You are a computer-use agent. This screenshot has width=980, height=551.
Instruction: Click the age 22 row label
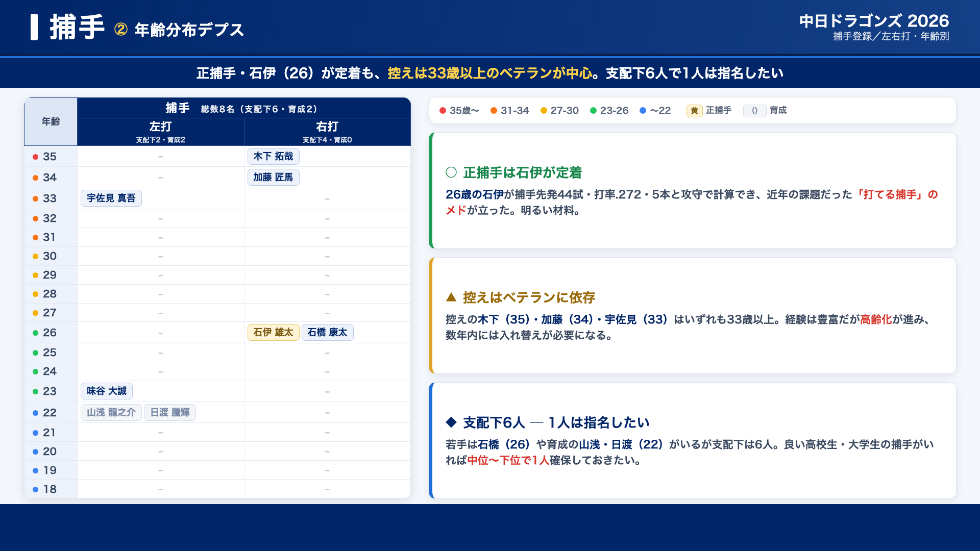pyautogui.click(x=50, y=413)
